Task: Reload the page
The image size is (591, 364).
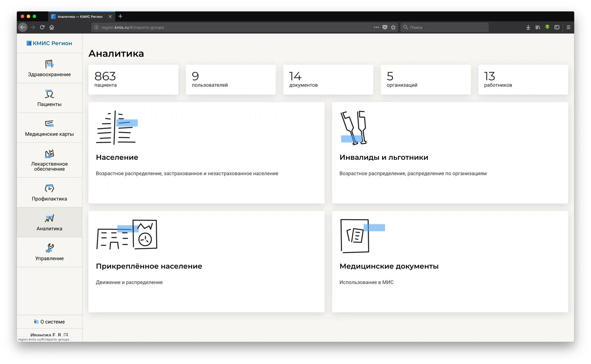Action: point(42,27)
